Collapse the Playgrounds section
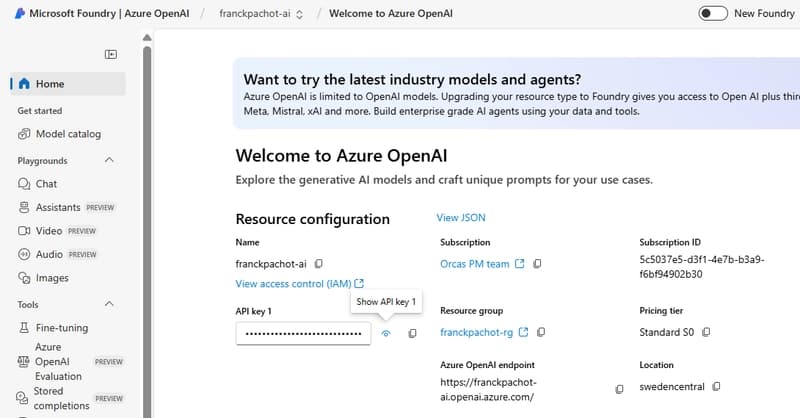 pyautogui.click(x=109, y=160)
